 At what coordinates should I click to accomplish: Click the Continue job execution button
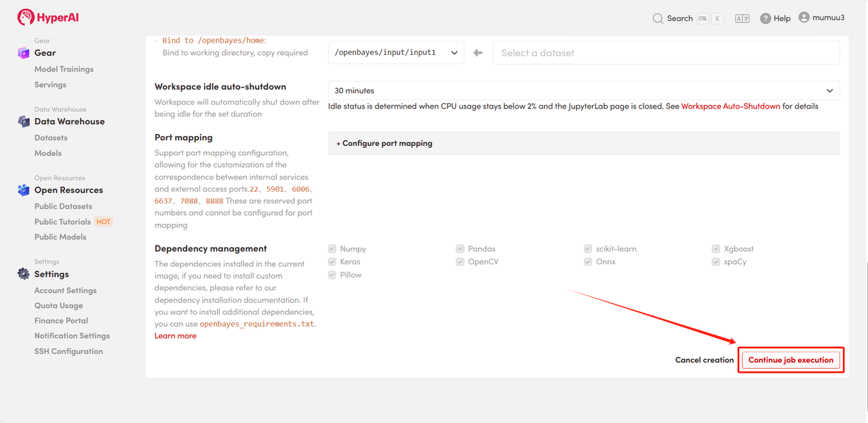(x=791, y=360)
